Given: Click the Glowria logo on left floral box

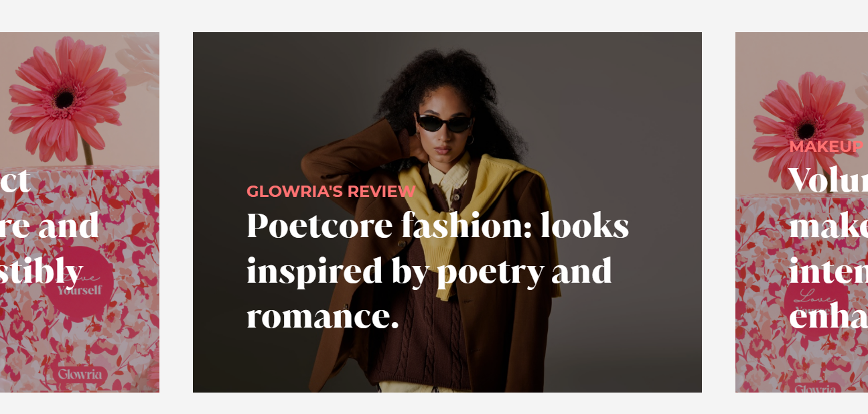Looking at the screenshot, I should click(x=80, y=374).
